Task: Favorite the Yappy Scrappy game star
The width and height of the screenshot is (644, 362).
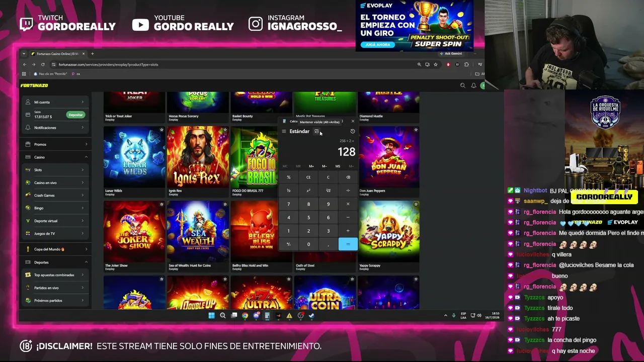Action: pyautogui.click(x=416, y=205)
